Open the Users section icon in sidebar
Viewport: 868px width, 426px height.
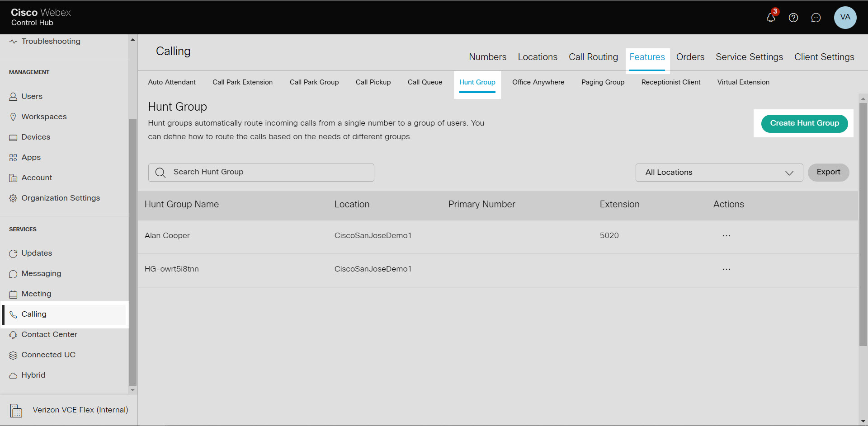[x=14, y=96]
